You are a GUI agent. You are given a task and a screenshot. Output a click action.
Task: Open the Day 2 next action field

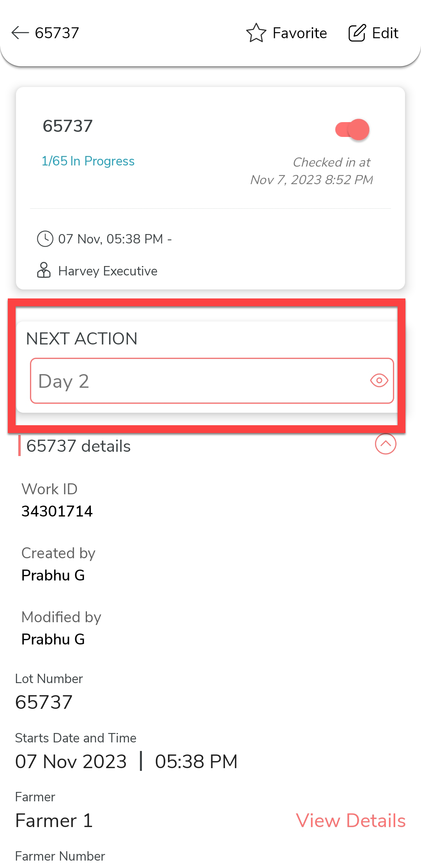pyautogui.click(x=195, y=381)
